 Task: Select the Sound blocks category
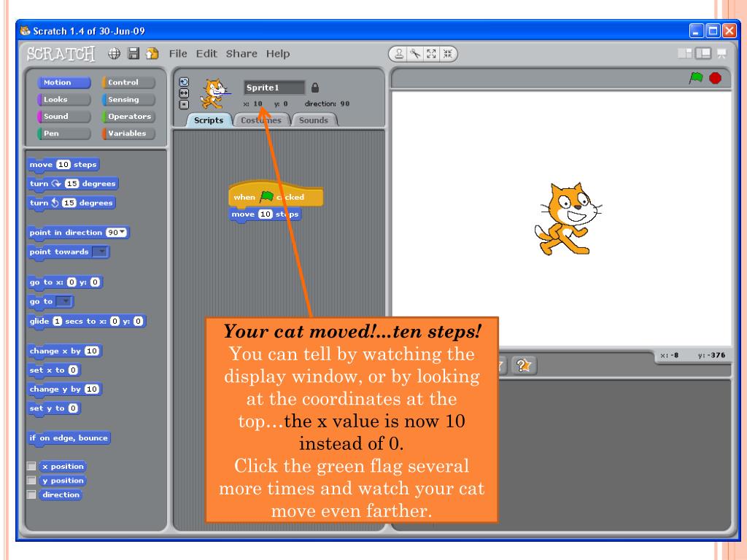[x=64, y=117]
